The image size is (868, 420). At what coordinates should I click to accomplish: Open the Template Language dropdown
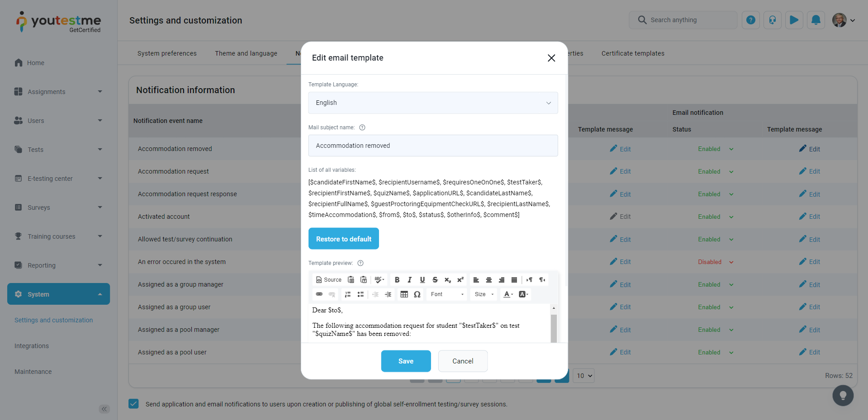pos(433,103)
